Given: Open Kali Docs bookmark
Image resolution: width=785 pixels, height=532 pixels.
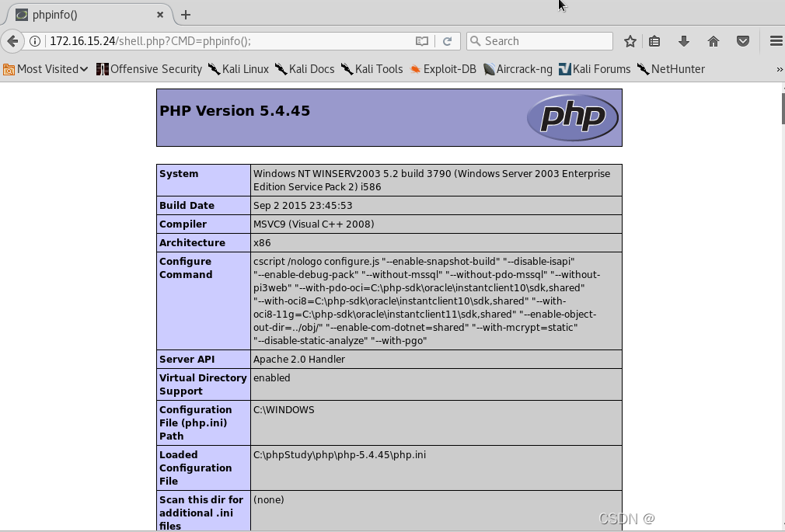Looking at the screenshot, I should tap(305, 69).
